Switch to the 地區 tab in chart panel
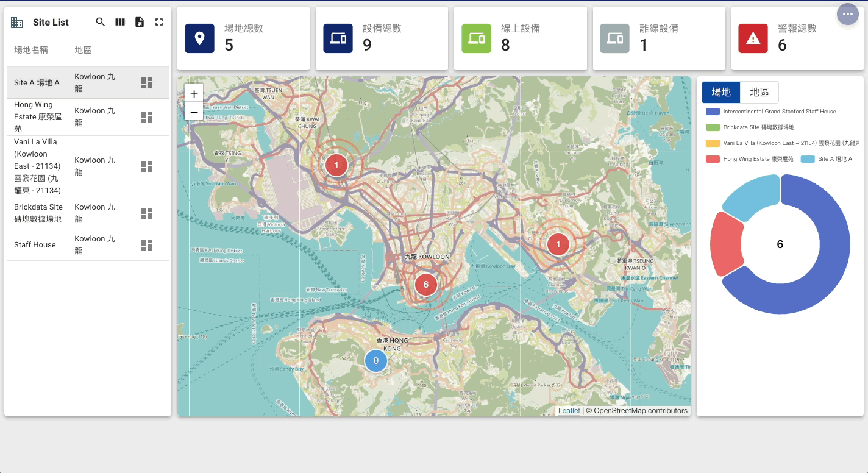This screenshot has height=473, width=868. point(760,92)
